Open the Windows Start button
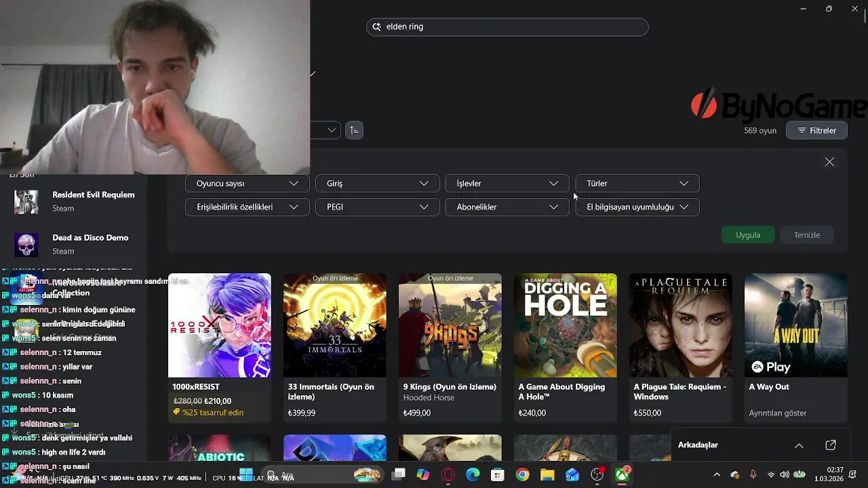The height and width of the screenshot is (488, 868). [246, 475]
